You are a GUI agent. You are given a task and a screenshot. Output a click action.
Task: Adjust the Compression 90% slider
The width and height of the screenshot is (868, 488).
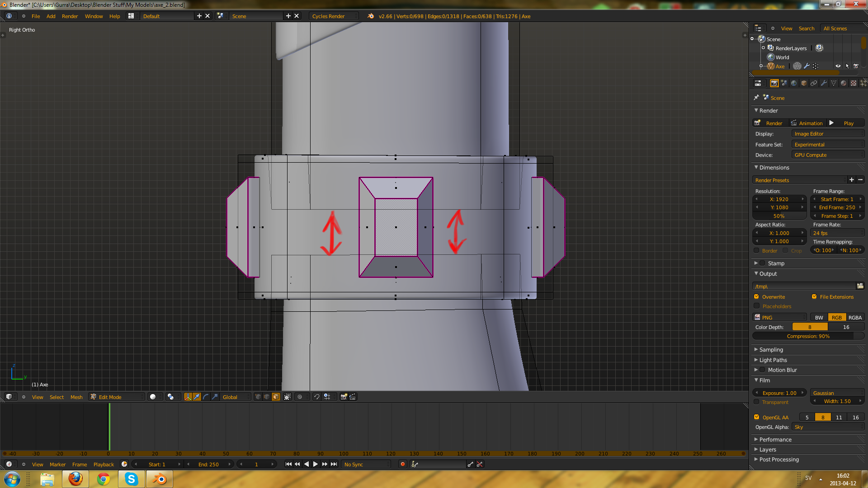[x=808, y=336]
